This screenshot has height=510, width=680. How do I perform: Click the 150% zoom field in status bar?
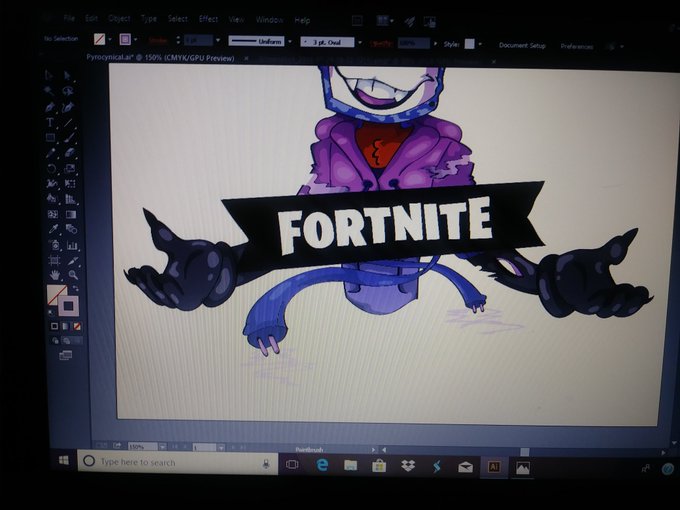coord(142,446)
